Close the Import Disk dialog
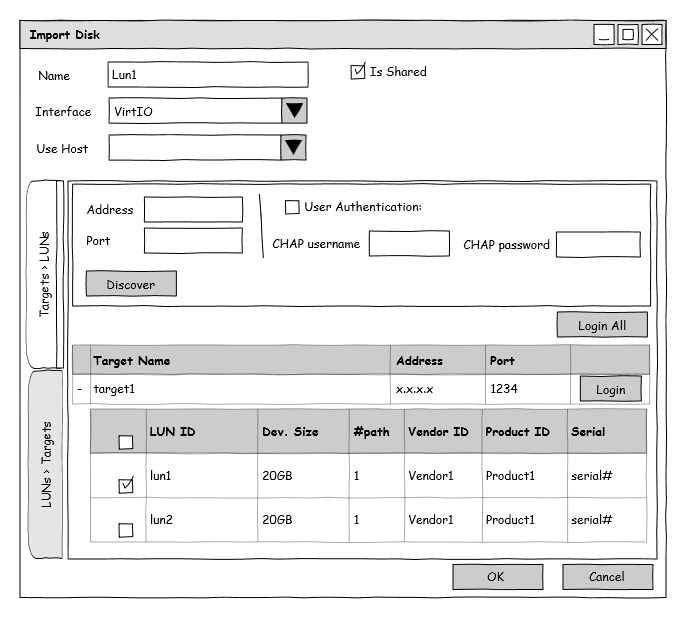 [x=652, y=35]
